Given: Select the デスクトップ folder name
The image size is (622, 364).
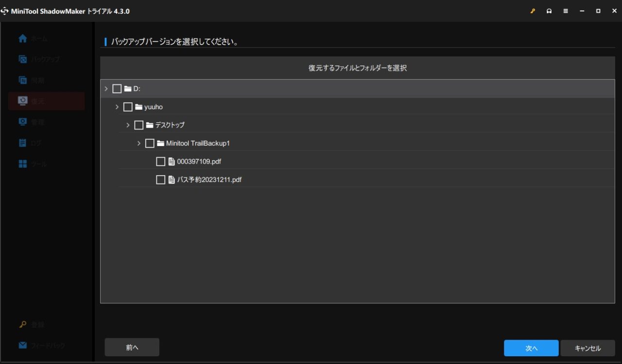Looking at the screenshot, I should pos(170,125).
